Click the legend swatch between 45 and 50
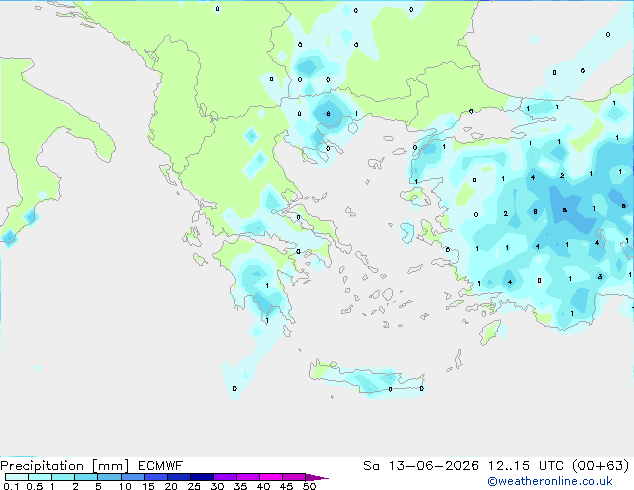The height and width of the screenshot is (490, 634). click(294, 477)
